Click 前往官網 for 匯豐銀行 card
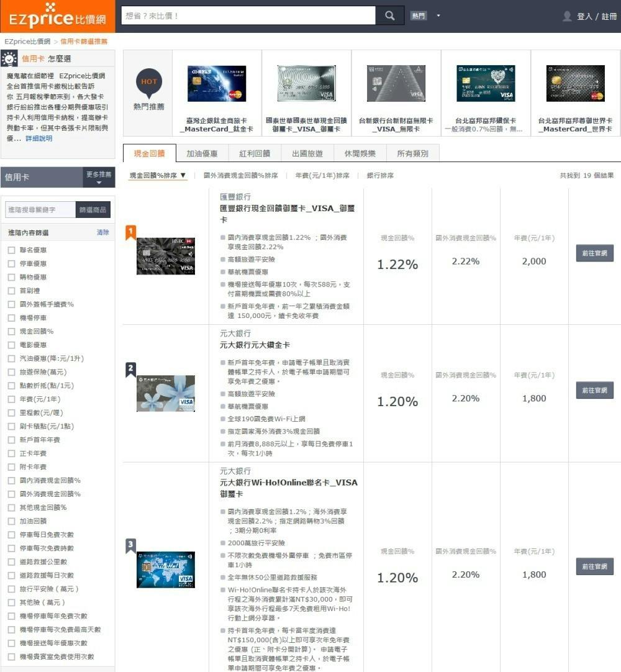Screen dimensions: 621x672 pyautogui.click(x=594, y=253)
